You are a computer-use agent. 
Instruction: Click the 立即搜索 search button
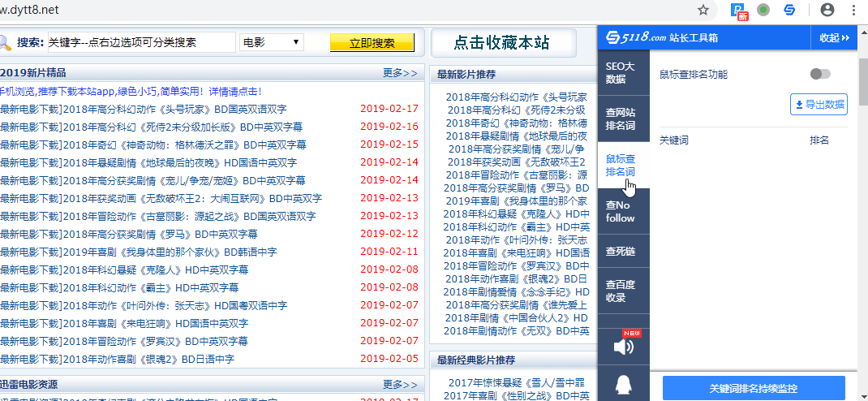click(x=372, y=43)
